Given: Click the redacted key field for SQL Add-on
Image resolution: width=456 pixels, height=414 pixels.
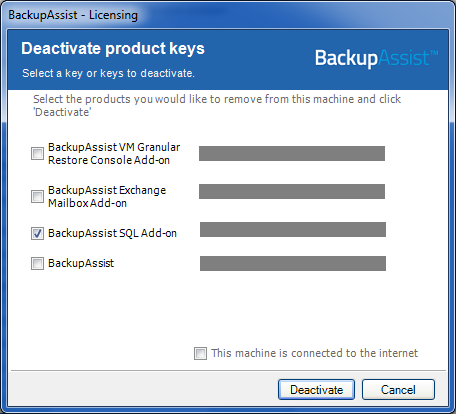Looking at the screenshot, I should (x=293, y=229).
